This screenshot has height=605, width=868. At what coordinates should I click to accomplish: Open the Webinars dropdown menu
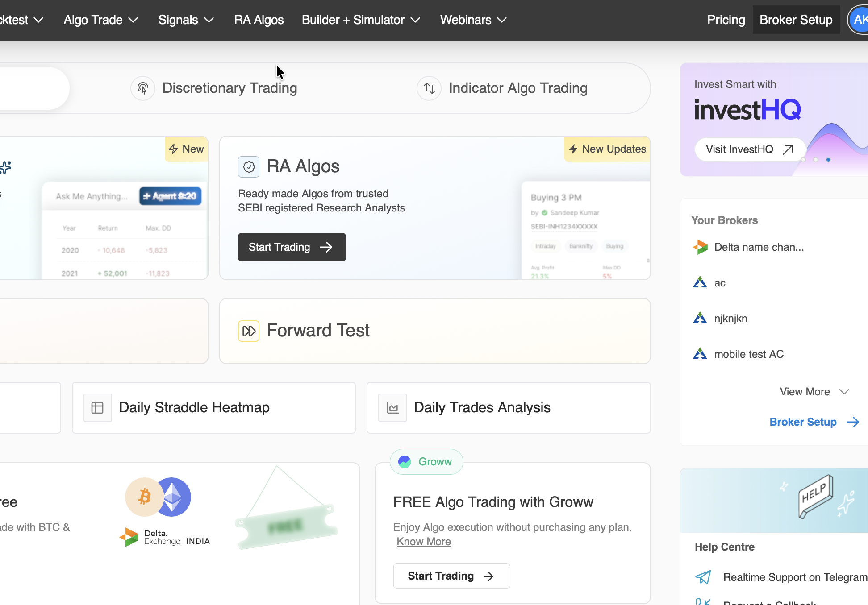click(x=473, y=20)
